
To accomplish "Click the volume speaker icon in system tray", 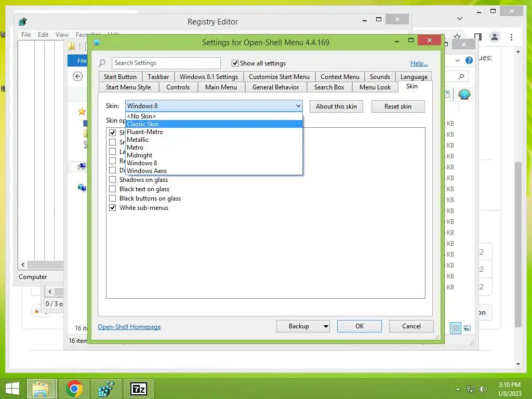I will (483, 389).
